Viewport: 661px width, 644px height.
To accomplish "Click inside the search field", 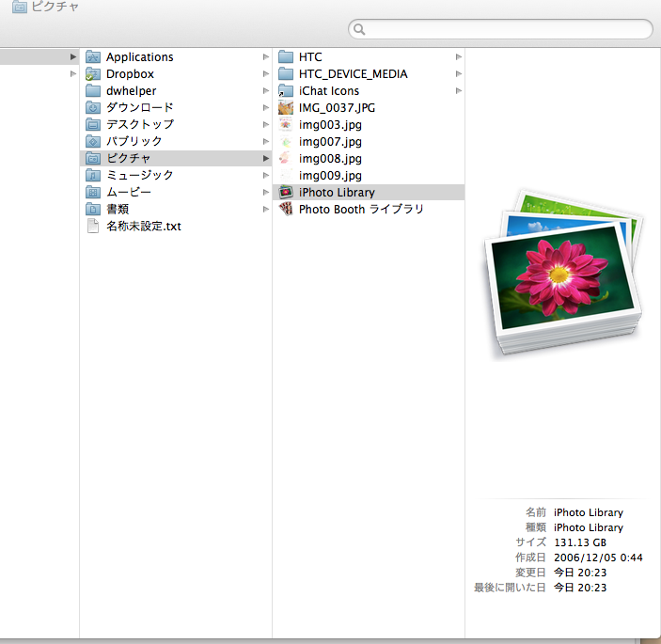I will coord(500,29).
